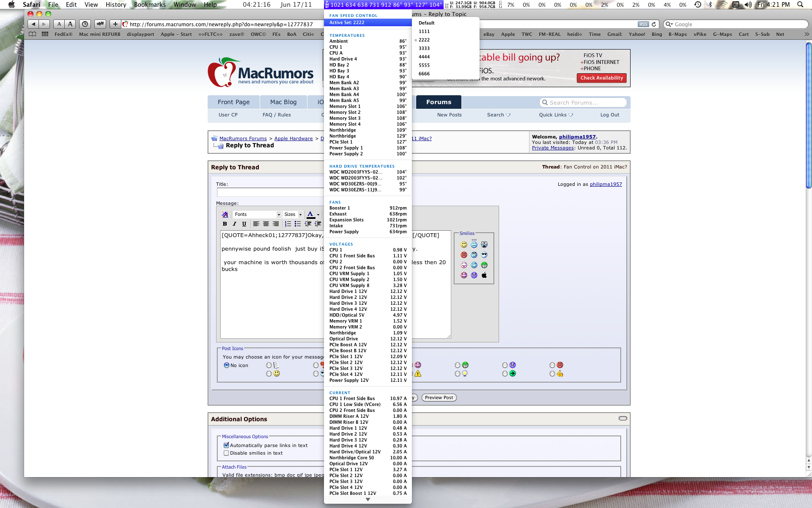Align message text left
The image size is (812, 508).
pos(256,224)
